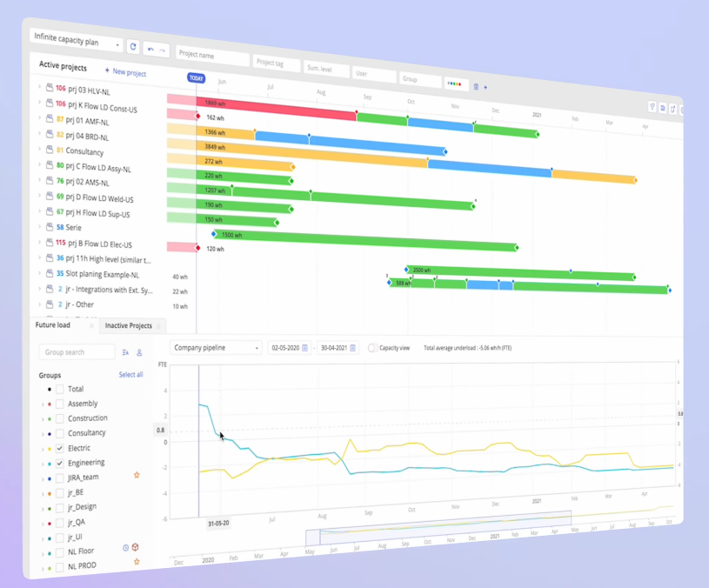Click the trash icon beside color filter
Image resolution: width=709 pixels, height=588 pixels.
(x=476, y=86)
